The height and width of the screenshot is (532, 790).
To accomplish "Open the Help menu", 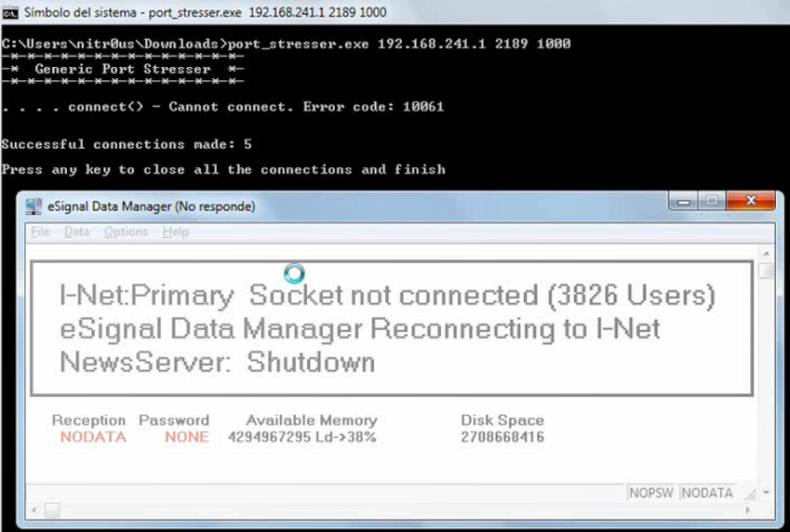I will click(x=175, y=232).
